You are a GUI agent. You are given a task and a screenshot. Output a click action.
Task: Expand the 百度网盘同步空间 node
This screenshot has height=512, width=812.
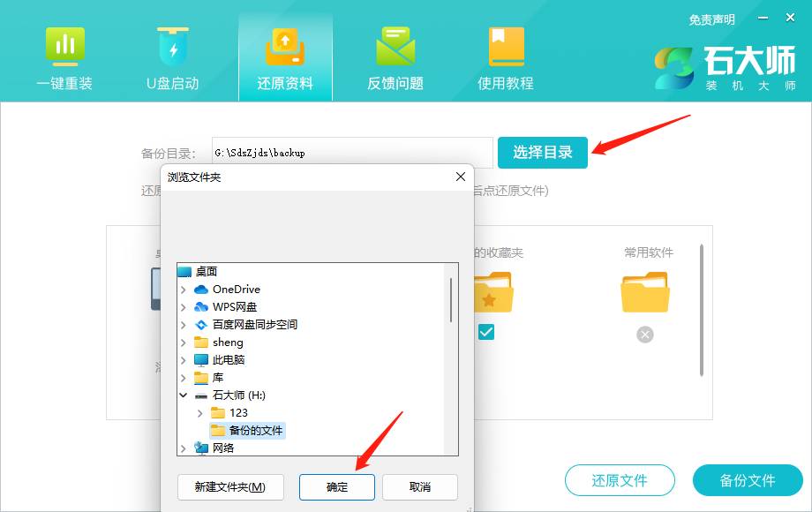tap(184, 325)
